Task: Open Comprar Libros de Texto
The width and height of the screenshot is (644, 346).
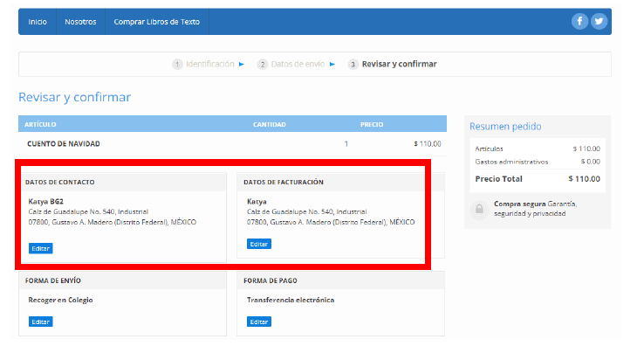Action: coord(157,22)
